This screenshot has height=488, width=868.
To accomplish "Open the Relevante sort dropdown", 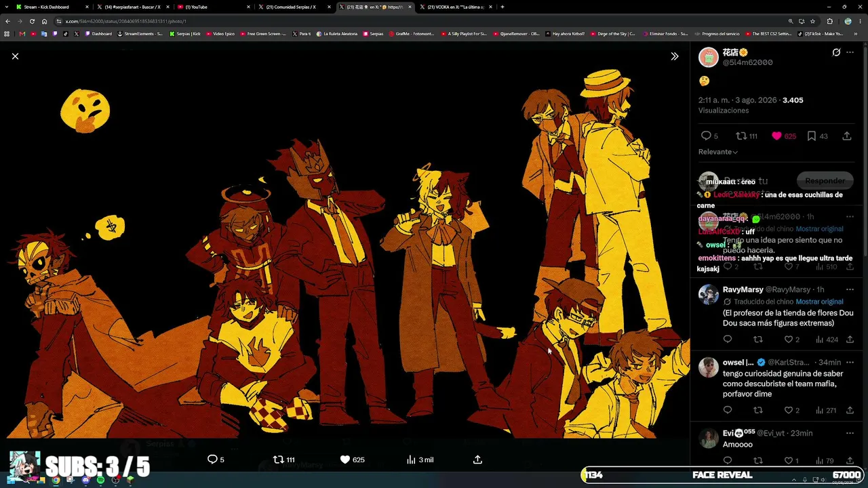I will (718, 152).
